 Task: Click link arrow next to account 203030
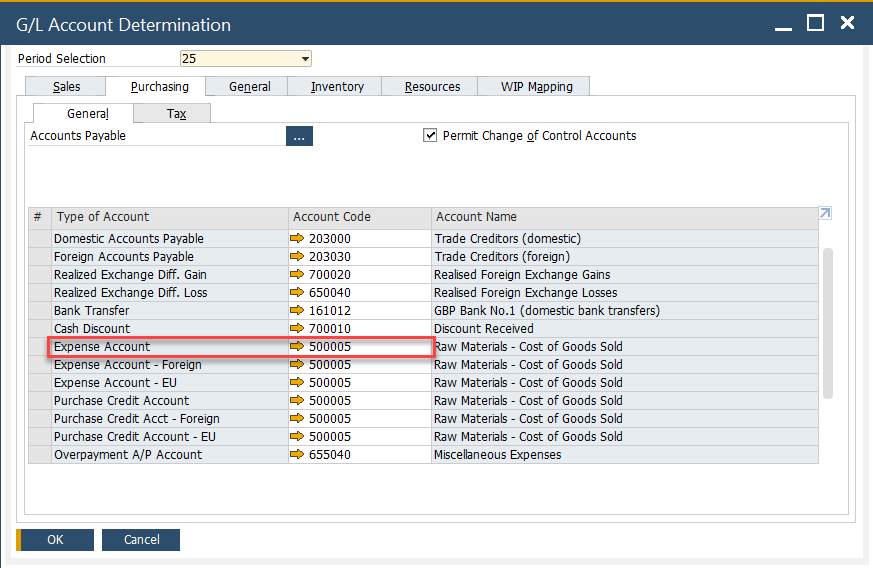[297, 257]
